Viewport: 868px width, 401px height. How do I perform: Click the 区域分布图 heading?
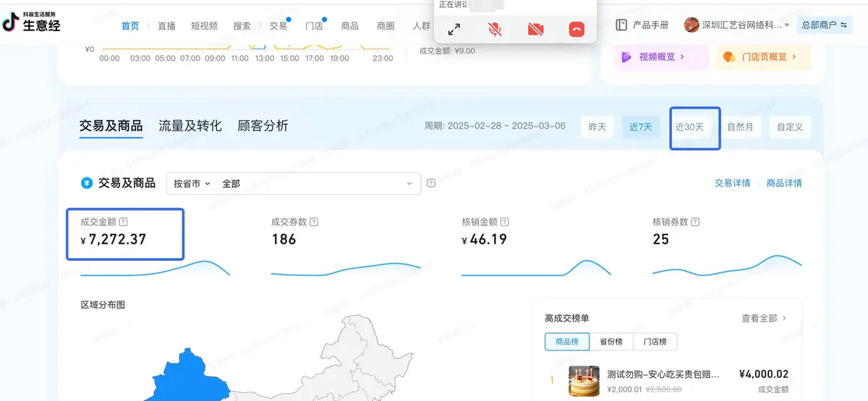pos(103,305)
